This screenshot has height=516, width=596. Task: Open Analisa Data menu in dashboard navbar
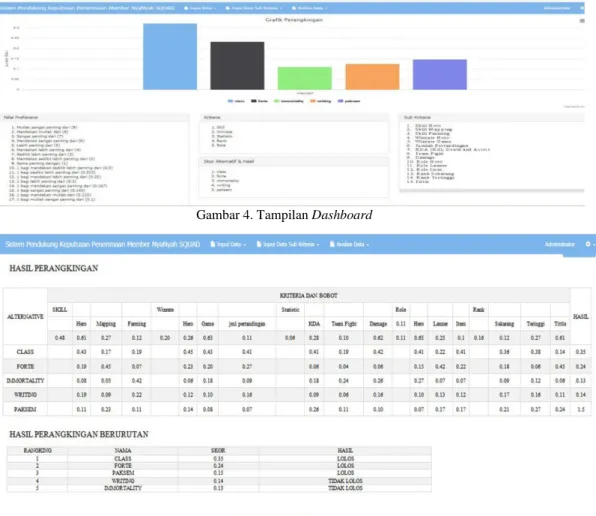click(x=309, y=8)
